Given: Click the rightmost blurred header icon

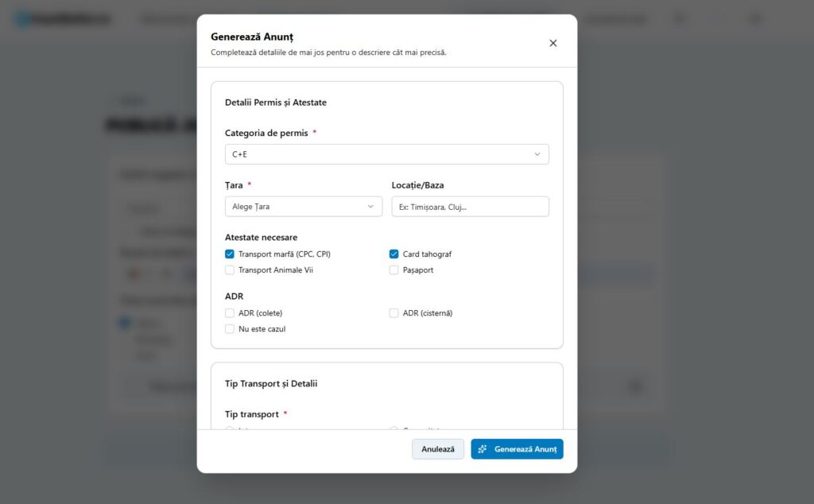Looking at the screenshot, I should click(x=754, y=19).
